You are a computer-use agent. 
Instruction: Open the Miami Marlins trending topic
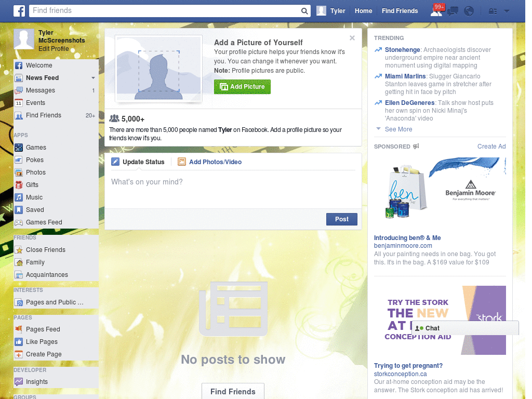click(x=405, y=76)
